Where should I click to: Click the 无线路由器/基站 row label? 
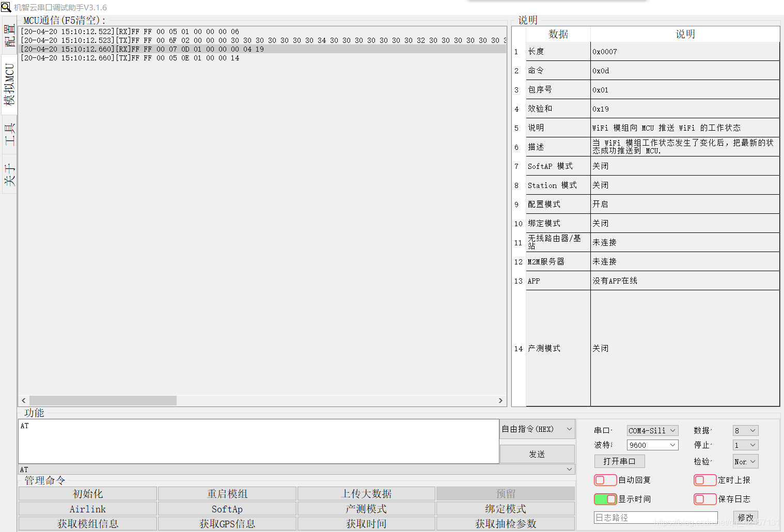coord(558,242)
